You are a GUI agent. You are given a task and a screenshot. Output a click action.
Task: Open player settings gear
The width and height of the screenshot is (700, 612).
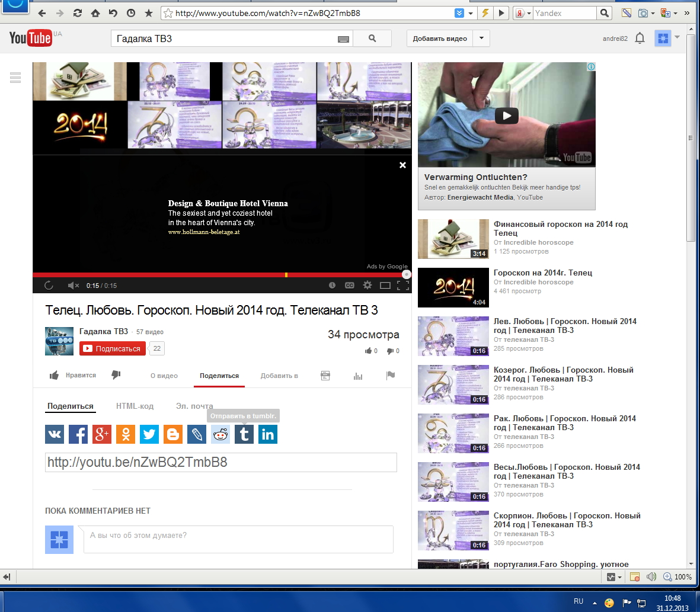(367, 285)
